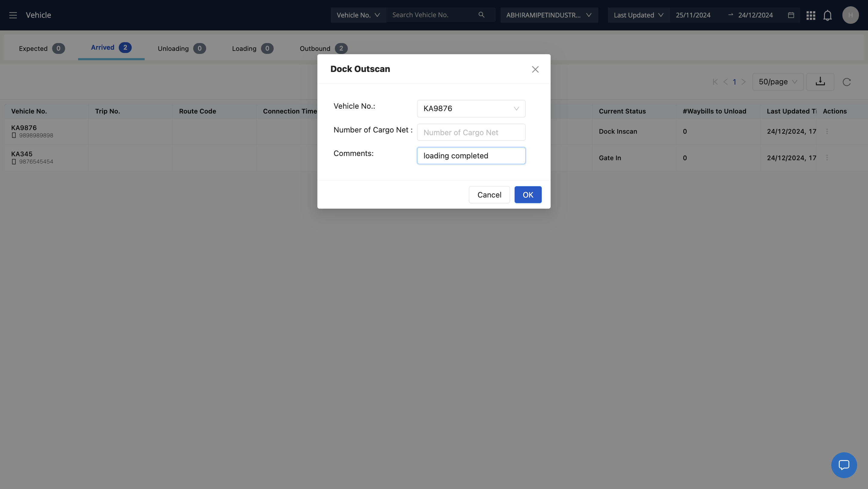Select page number 1

point(734,82)
